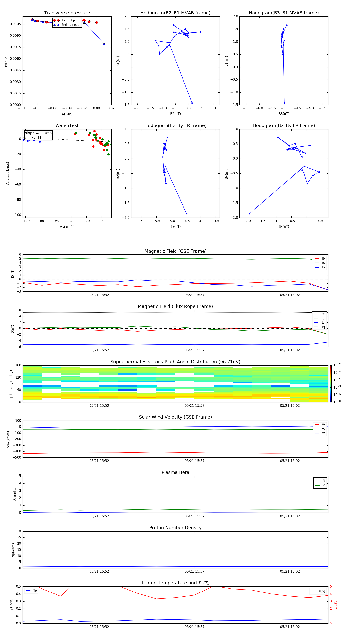Click the Bz entry in GSE magnetic field legend
Viewport: 351px width, 644px height.
320,267
